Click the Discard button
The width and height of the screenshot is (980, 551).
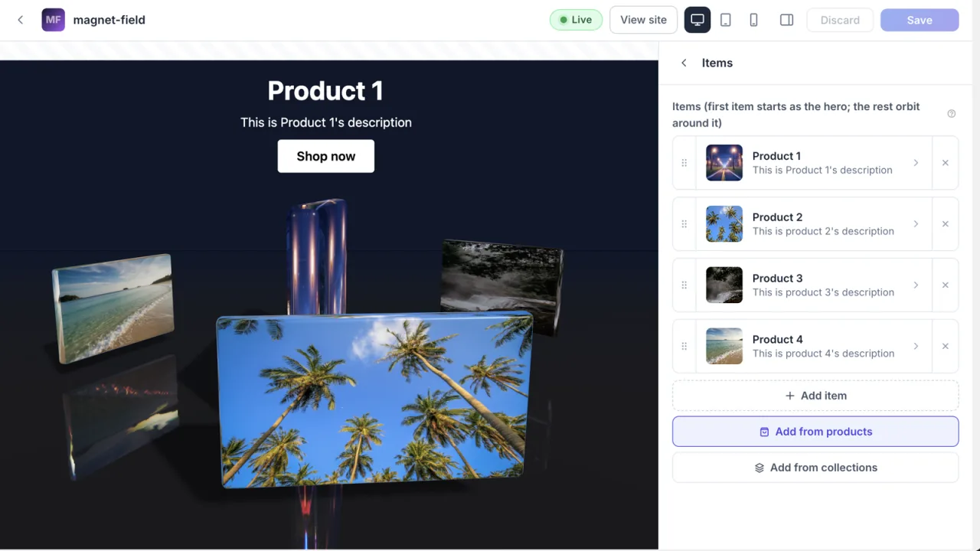click(840, 20)
